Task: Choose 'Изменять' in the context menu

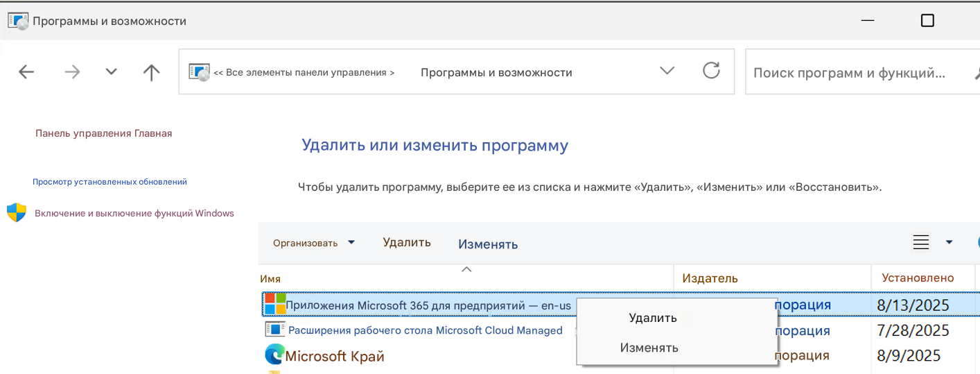Action: 649,348
